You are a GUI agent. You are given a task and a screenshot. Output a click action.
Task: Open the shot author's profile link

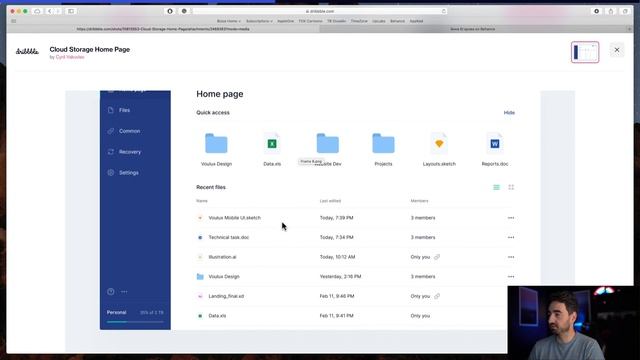70,57
